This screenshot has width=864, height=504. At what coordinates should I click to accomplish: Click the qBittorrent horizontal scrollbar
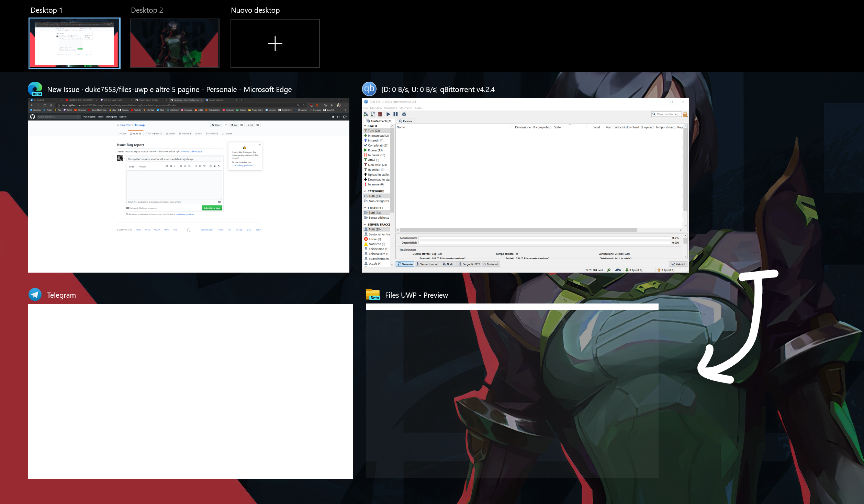[518, 230]
